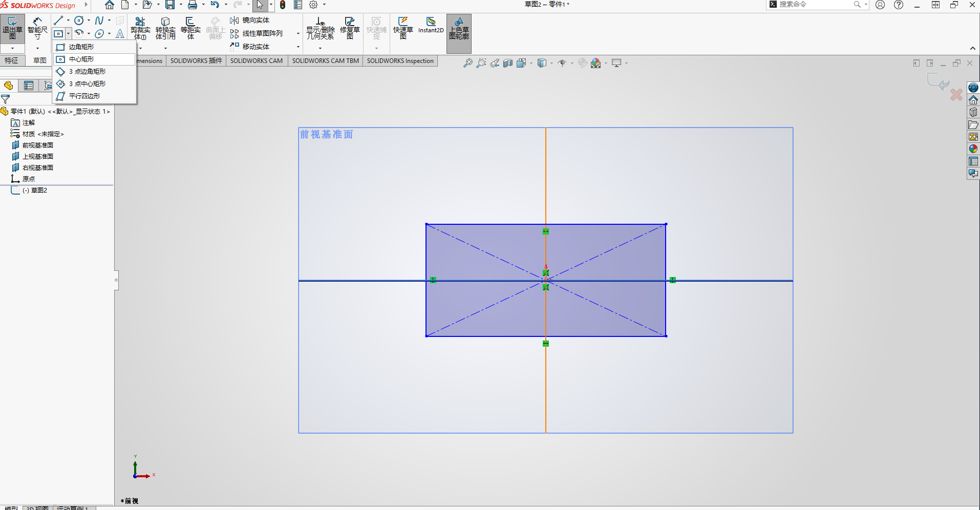Choose 3 Point Corner Rectangle (3 点边角矩形)
The image size is (980, 510).
point(94,71)
